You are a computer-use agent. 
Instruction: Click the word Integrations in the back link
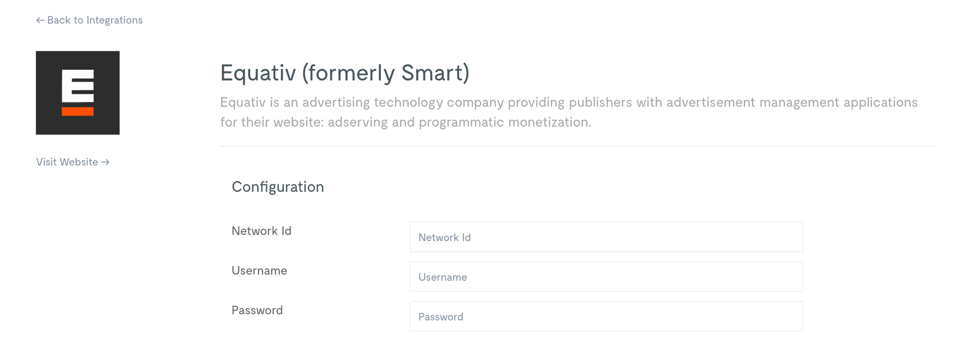(115, 21)
